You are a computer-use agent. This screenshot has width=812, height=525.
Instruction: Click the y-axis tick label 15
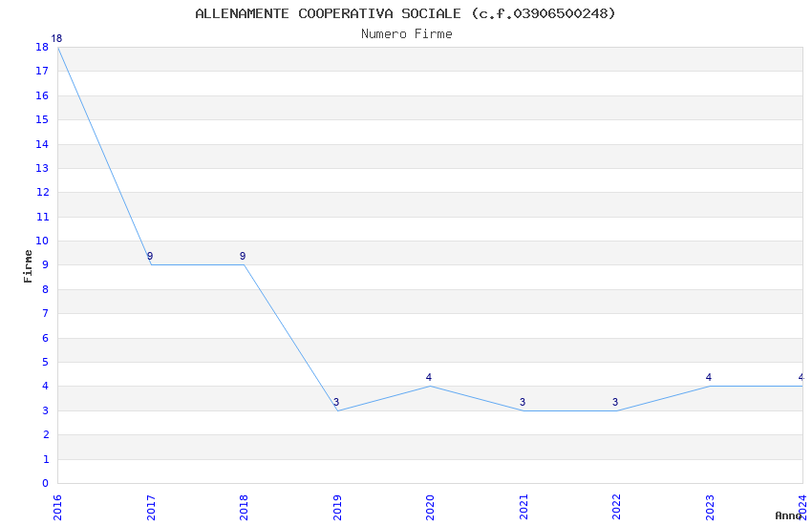[x=42, y=120]
